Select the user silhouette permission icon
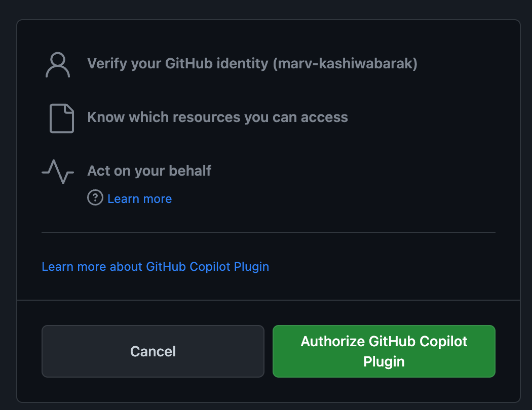532x410 pixels. coord(58,65)
